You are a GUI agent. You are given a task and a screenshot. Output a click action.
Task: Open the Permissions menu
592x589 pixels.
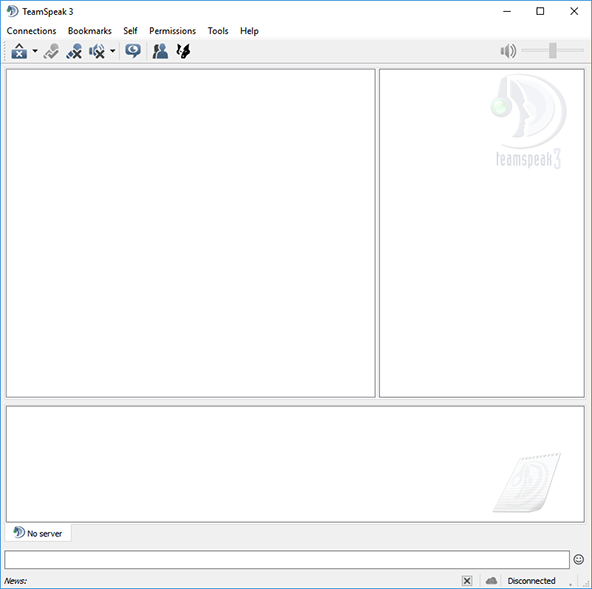point(173,31)
